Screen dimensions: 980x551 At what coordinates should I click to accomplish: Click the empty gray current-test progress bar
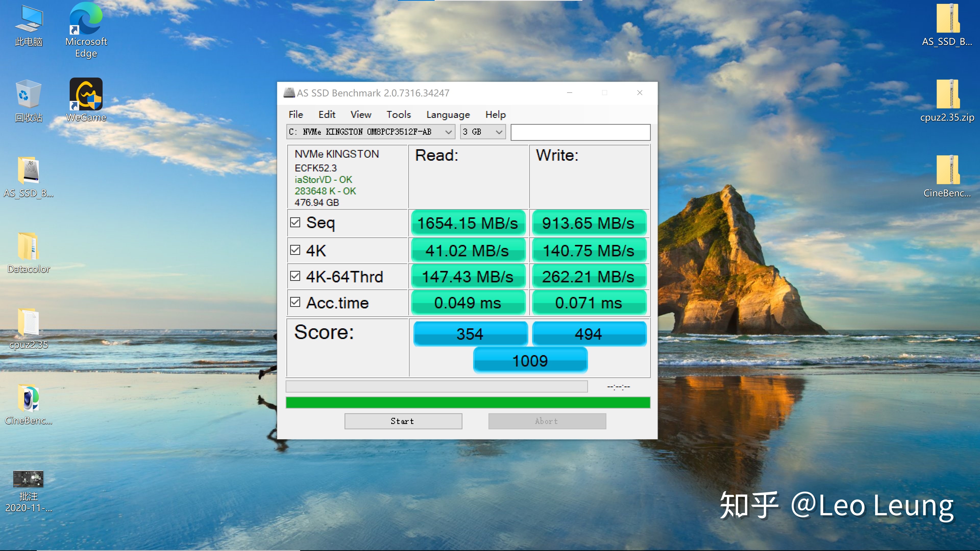click(x=437, y=386)
